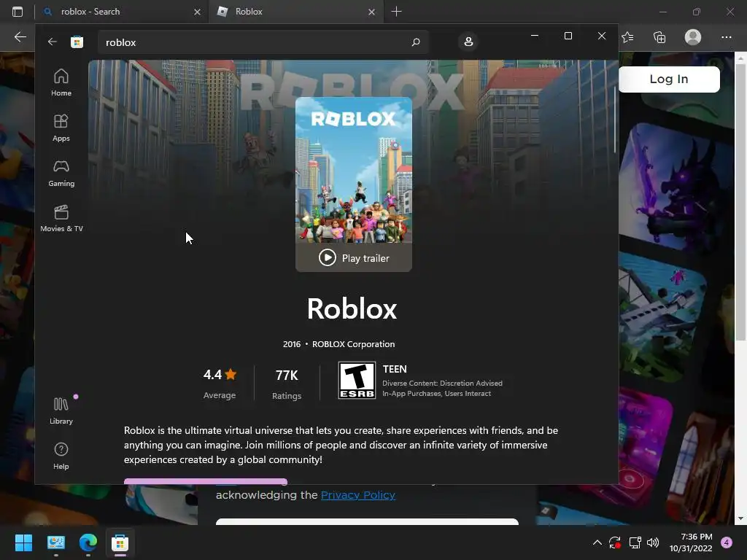Image resolution: width=747 pixels, height=560 pixels.
Task: Minimize the Microsoft Store window
Action: [535, 36]
